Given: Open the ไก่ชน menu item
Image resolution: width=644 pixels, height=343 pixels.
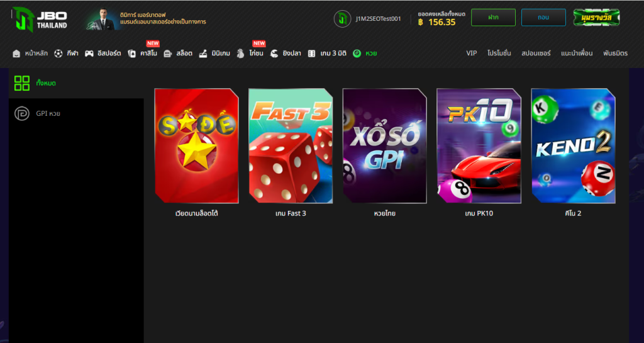Looking at the screenshot, I should (x=256, y=53).
